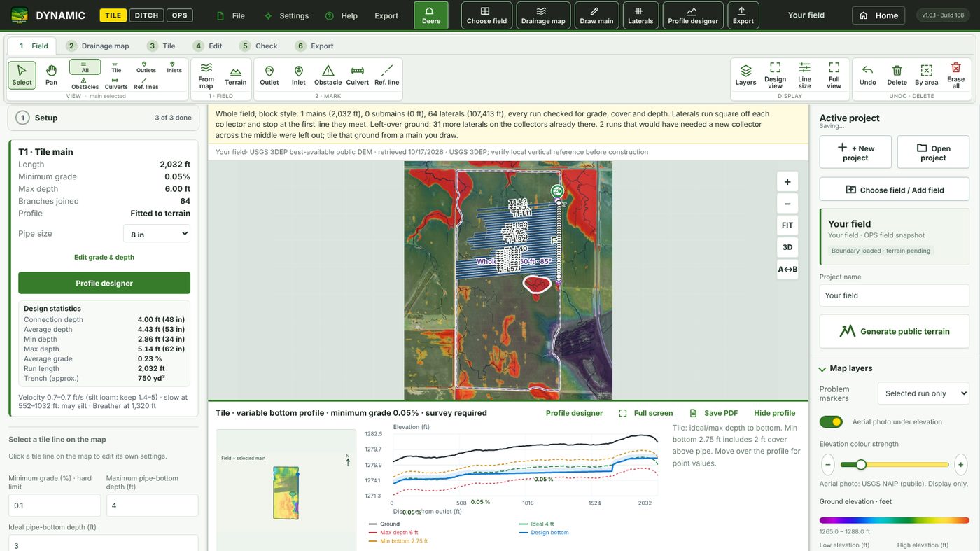Toggle Aerial photo under elevation switch
The height and width of the screenshot is (551, 980).
(x=831, y=421)
